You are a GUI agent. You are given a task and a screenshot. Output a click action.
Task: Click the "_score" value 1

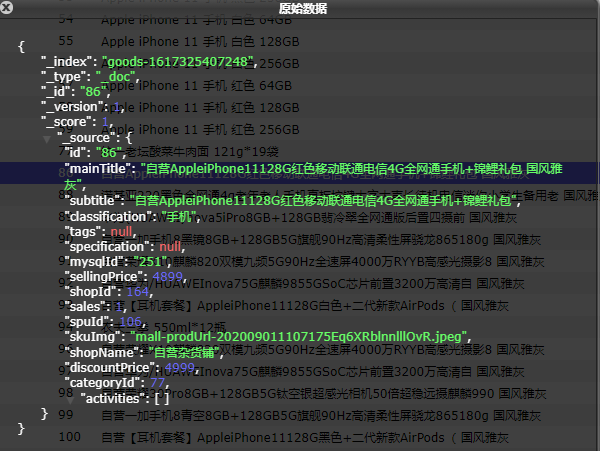105,122
